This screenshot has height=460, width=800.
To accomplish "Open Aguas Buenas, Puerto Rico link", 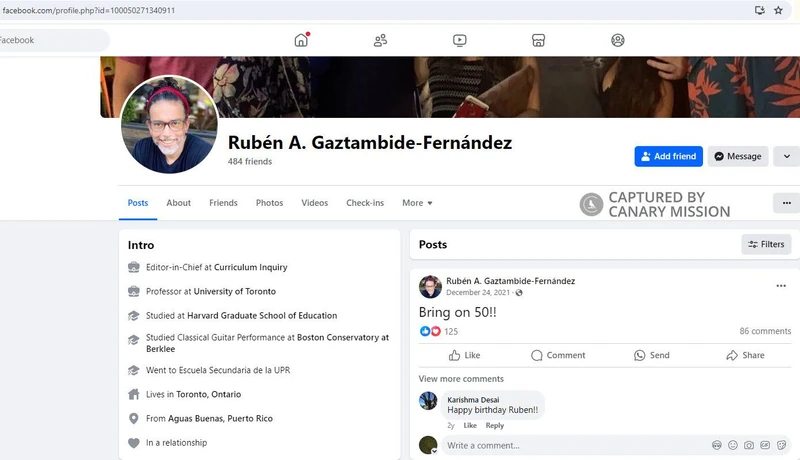I will [x=220, y=418].
